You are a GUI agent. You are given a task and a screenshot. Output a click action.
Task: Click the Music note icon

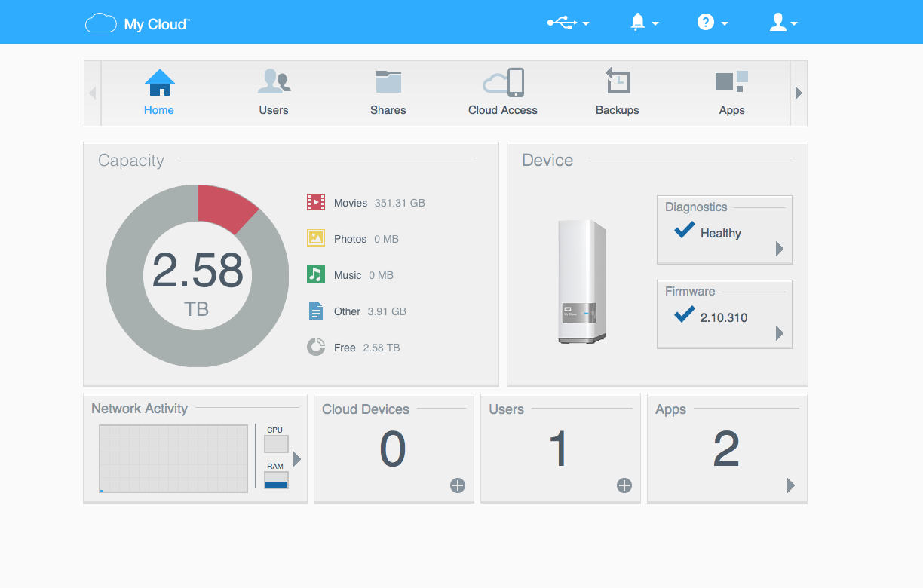pyautogui.click(x=316, y=274)
